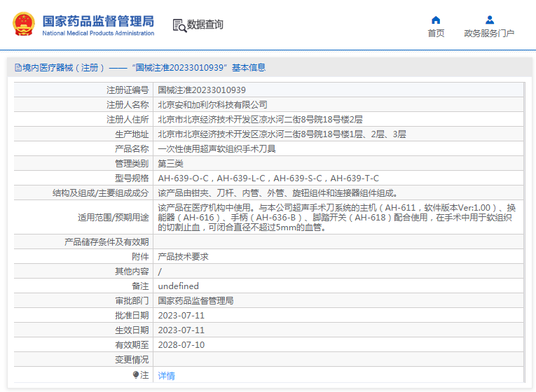
Task: Click the national emblem logo
Action: [x=24, y=24]
